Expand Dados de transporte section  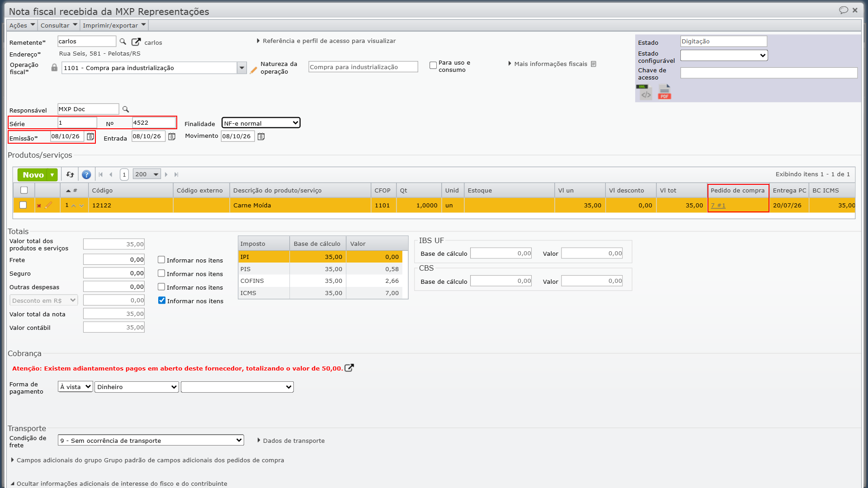coord(291,441)
